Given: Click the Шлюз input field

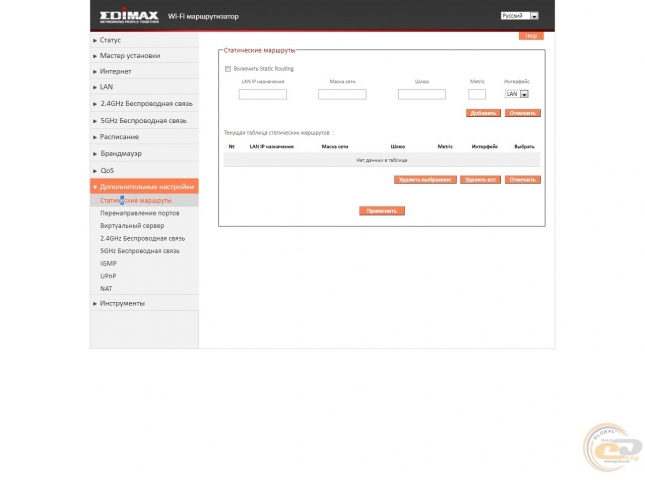Looking at the screenshot, I should coord(422,94).
